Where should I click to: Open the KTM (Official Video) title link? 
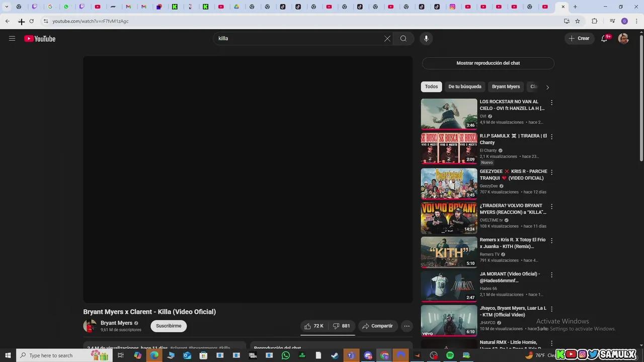coord(513,311)
